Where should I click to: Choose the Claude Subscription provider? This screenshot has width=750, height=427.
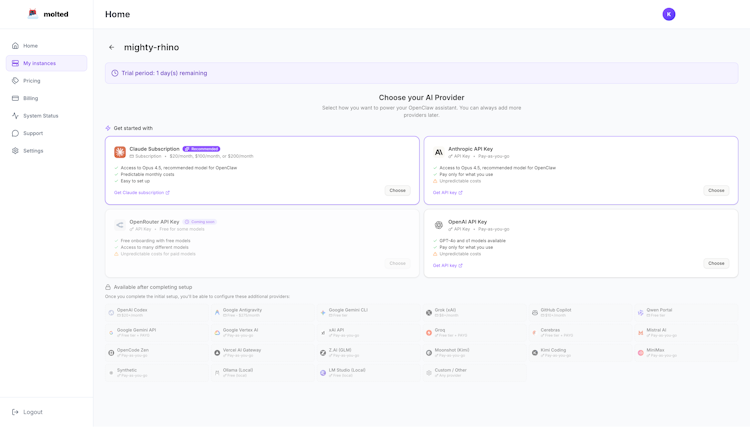[x=397, y=190]
